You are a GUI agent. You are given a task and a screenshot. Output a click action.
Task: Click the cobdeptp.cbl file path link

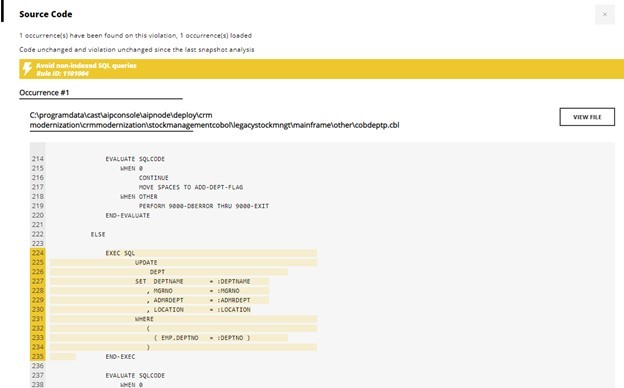pyautogui.click(x=214, y=120)
